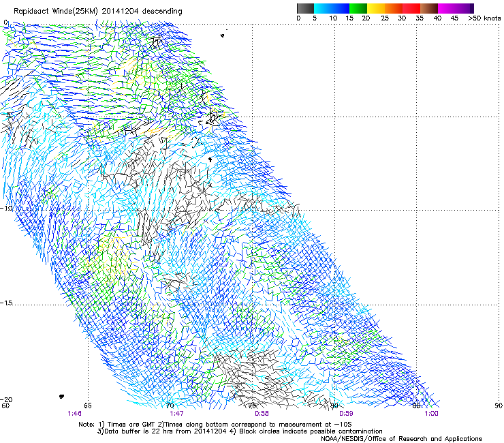
Task: Click the black contamination dot near 20S 63E
Action: point(62,397)
